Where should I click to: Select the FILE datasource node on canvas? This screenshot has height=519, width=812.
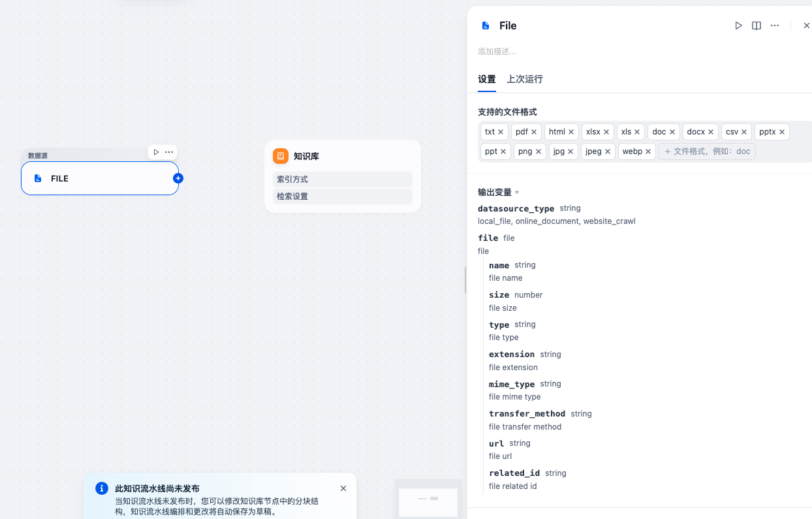99,178
